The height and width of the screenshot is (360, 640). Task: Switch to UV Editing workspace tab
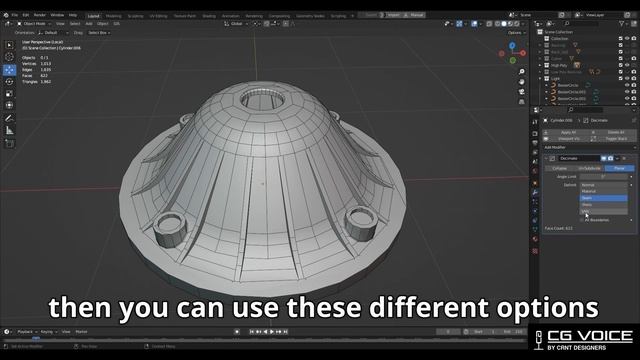coord(158,16)
